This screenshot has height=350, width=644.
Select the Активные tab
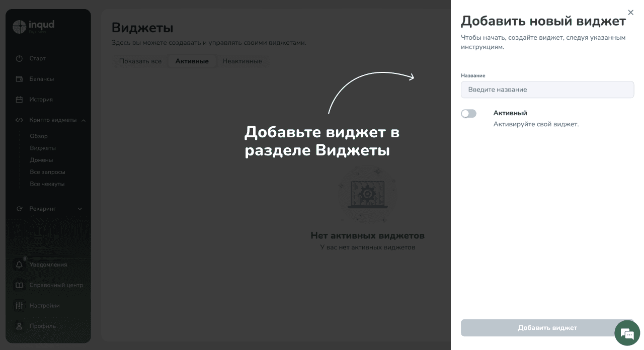click(x=192, y=61)
